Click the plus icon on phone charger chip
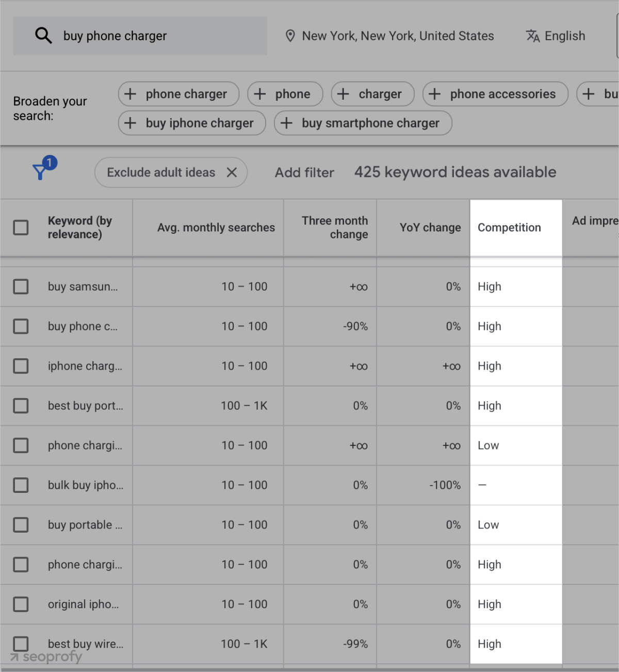This screenshot has width=619, height=672. (x=131, y=94)
